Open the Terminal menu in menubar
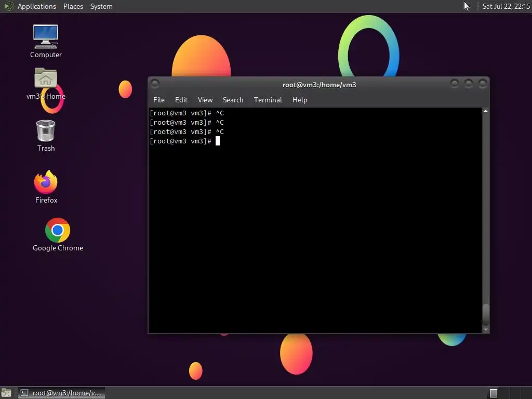The height and width of the screenshot is (399, 532). click(268, 100)
